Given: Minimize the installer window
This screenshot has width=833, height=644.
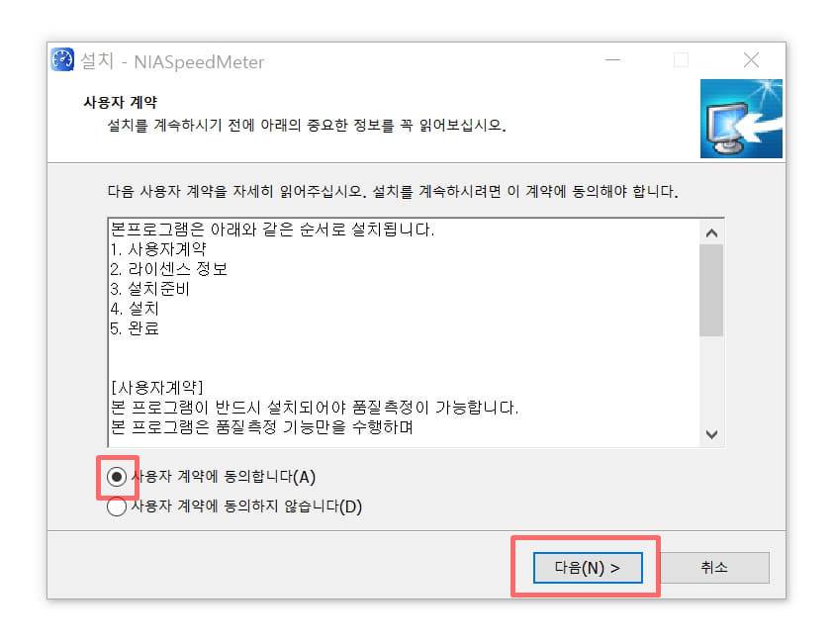Looking at the screenshot, I should click(612, 60).
